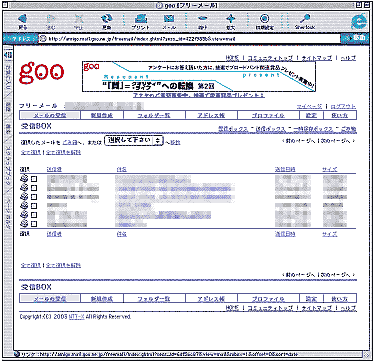
Task: Sort by the top 送信日時 column header
Action: tap(285, 169)
